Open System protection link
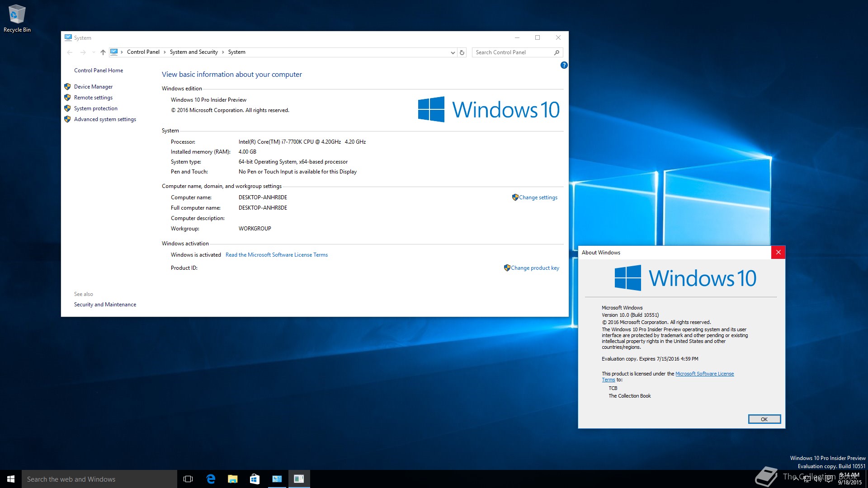Viewport: 868px width, 488px height. [x=96, y=108]
